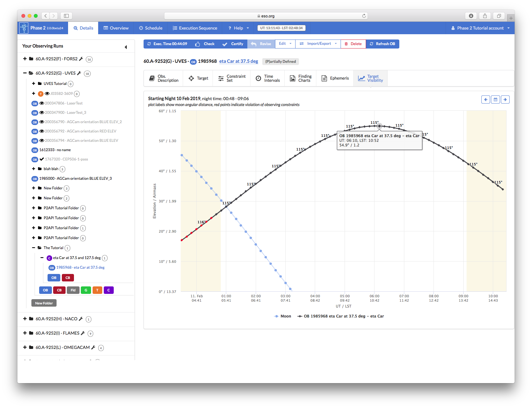Click the green G group button
Image resolution: width=532 pixels, height=408 pixels.
coord(86,290)
